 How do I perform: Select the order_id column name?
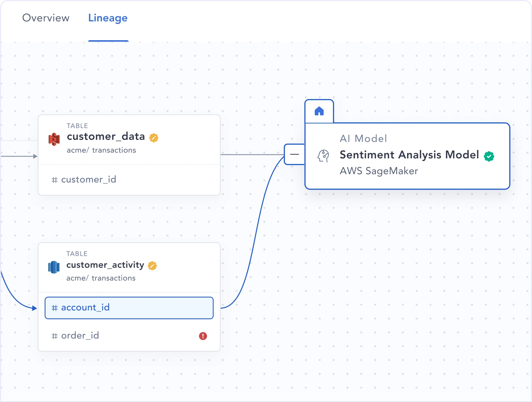pyautogui.click(x=80, y=335)
